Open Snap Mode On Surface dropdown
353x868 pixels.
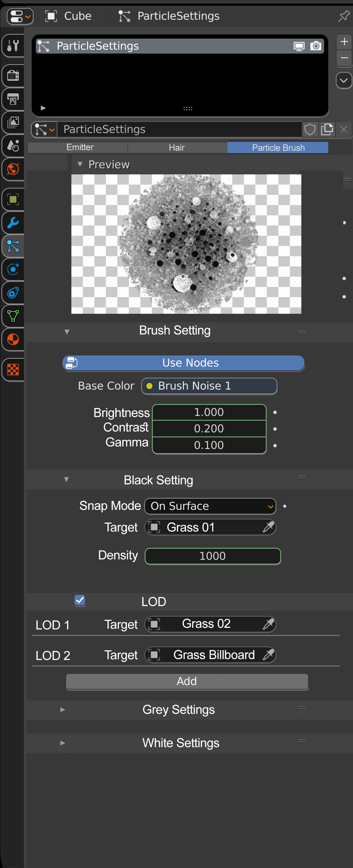coord(210,506)
